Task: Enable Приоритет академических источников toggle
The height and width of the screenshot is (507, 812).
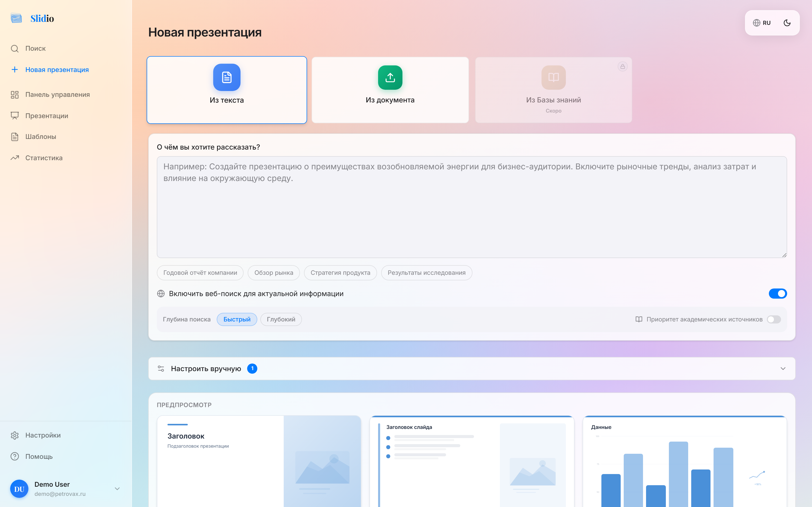Action: [774, 319]
